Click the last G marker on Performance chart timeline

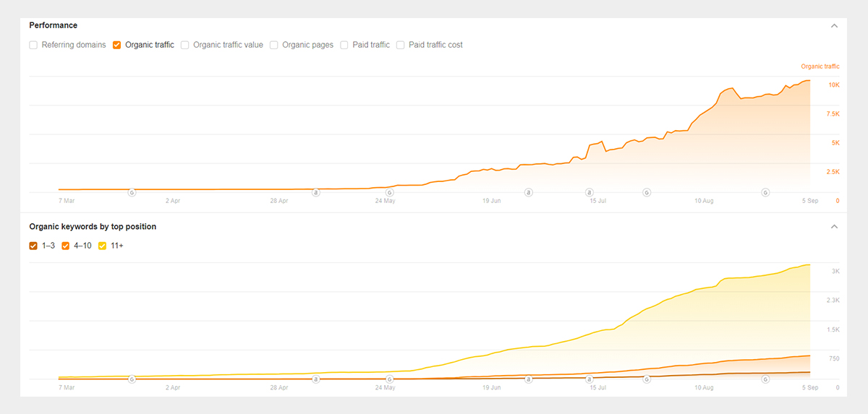tap(765, 192)
